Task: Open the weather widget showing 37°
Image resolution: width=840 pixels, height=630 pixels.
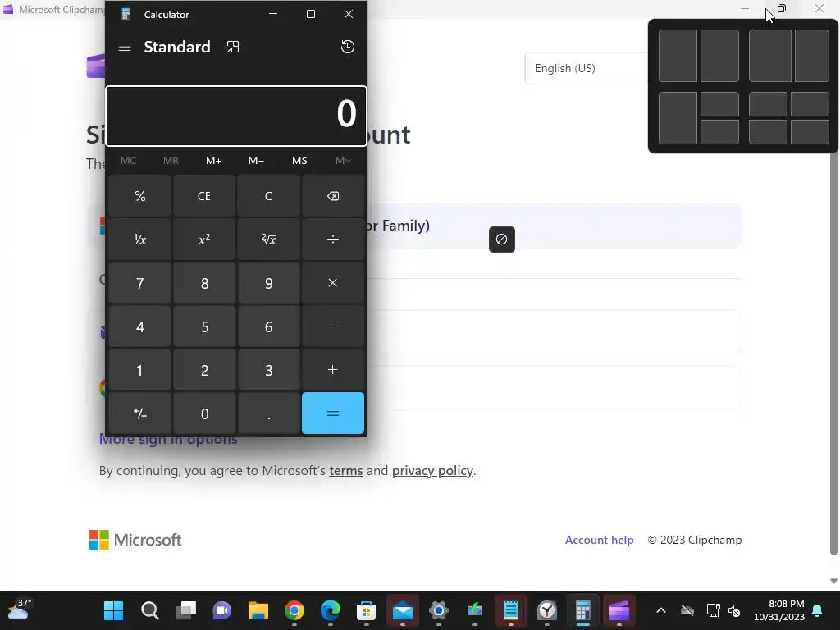Action: pyautogui.click(x=18, y=609)
